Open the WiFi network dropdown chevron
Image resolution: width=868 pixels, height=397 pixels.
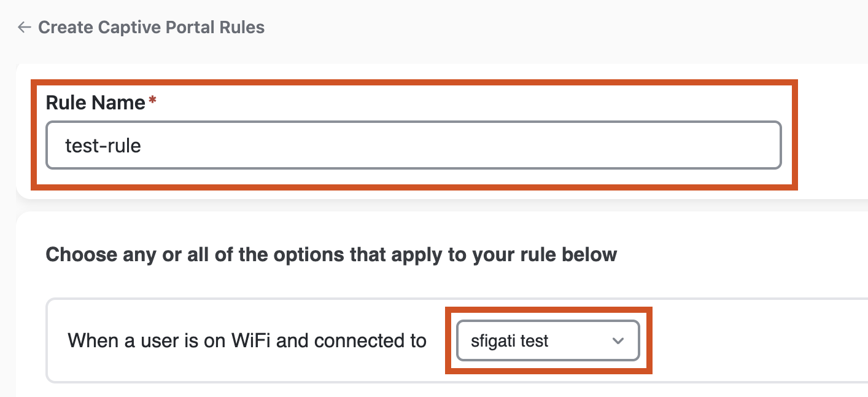pos(618,340)
